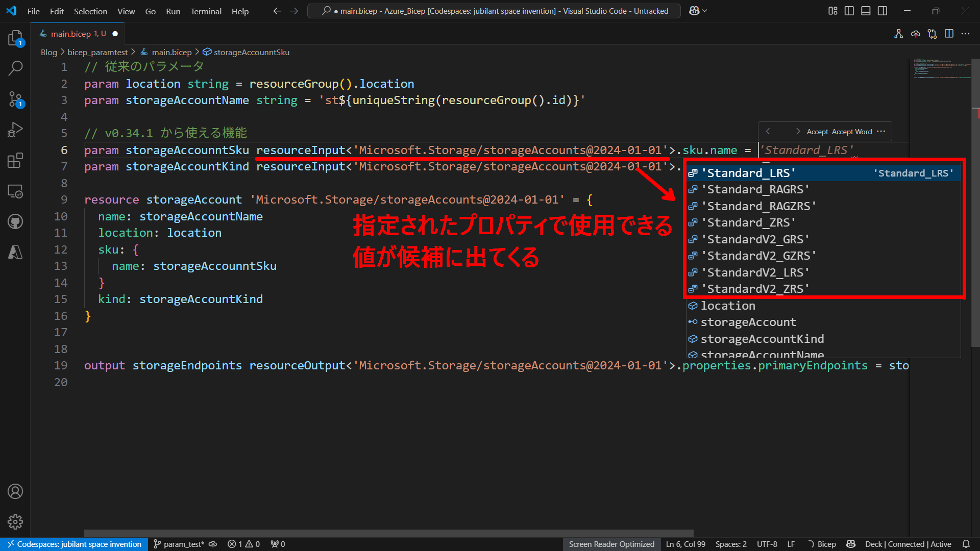Click the deploy cloud icon in editor toolbar
The height and width of the screenshot is (551, 980).
(x=916, y=34)
